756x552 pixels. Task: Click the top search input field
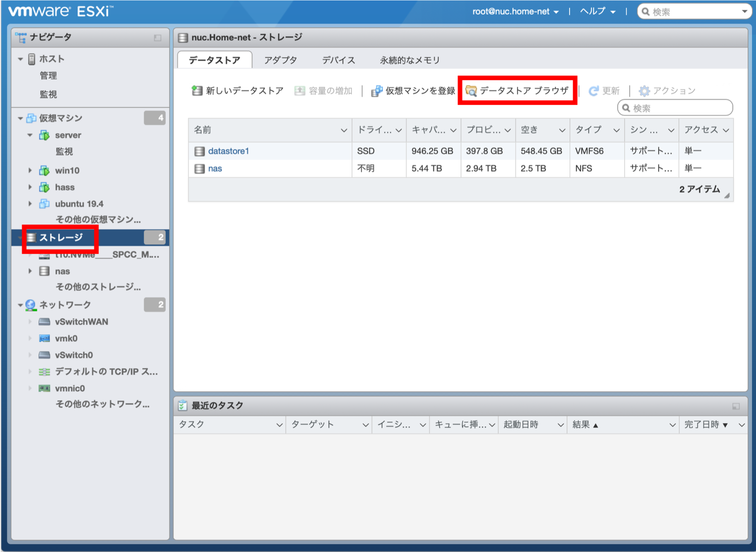point(695,12)
